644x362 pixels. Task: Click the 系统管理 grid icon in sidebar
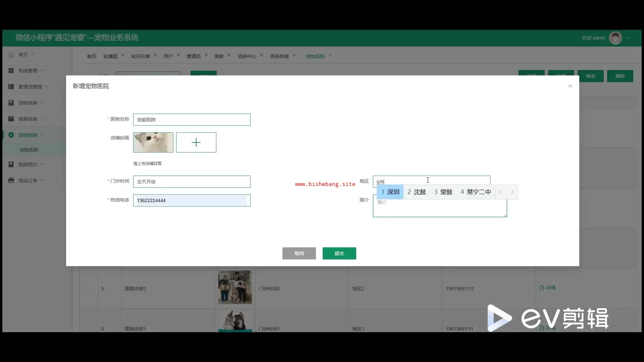pos(11,70)
